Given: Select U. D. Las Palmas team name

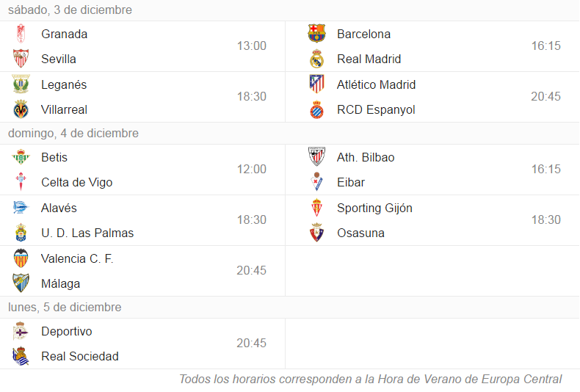Looking at the screenshot, I should (x=87, y=233).
